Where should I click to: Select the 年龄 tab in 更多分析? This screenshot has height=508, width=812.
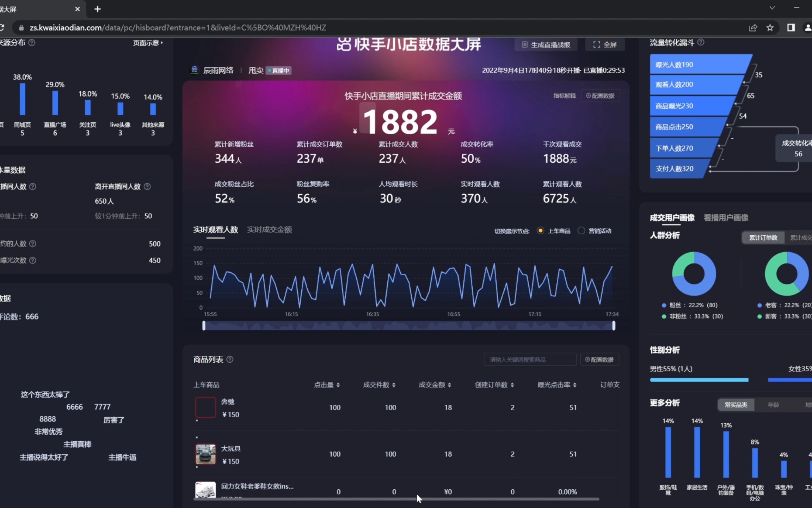point(774,405)
